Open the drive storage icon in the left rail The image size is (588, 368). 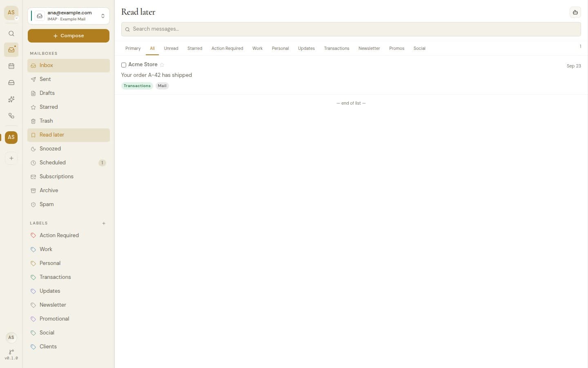[x=11, y=83]
